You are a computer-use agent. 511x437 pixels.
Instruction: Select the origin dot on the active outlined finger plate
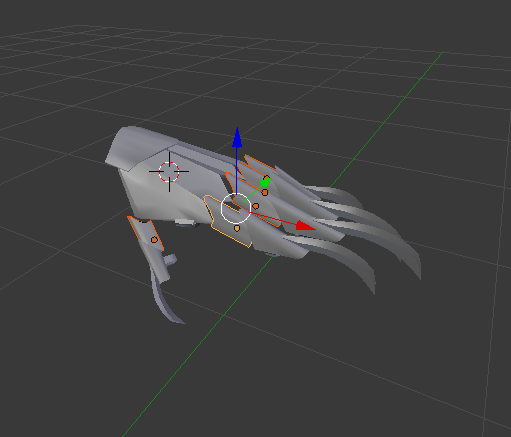click(237, 228)
